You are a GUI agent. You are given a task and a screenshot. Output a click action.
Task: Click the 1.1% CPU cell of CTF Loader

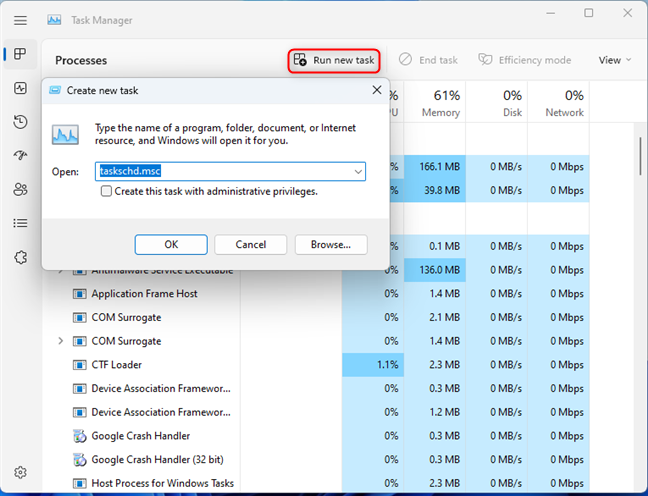click(373, 365)
